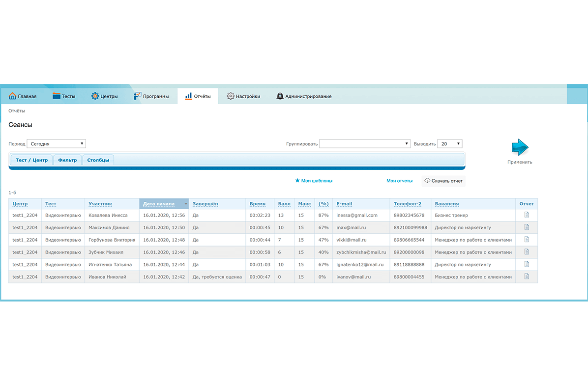Sort by the E-mail column header
The image size is (588, 385).
[x=344, y=204]
